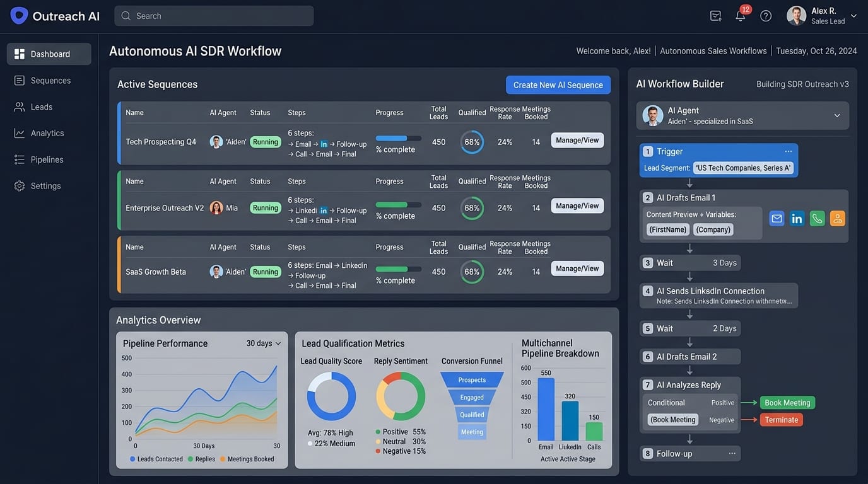Screen dimensions: 868x484
Task: Click the Email bar in Multichannel Pipeline Breakdown
Action: tap(546, 409)
